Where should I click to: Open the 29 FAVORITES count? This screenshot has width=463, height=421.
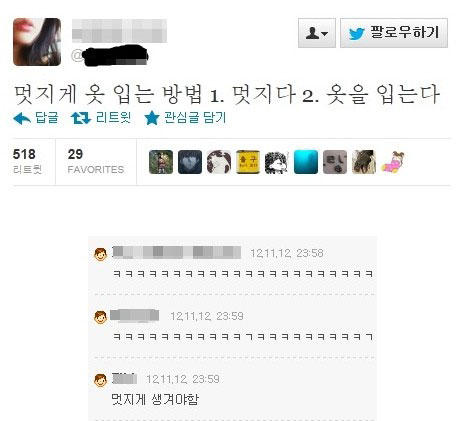coord(96,161)
